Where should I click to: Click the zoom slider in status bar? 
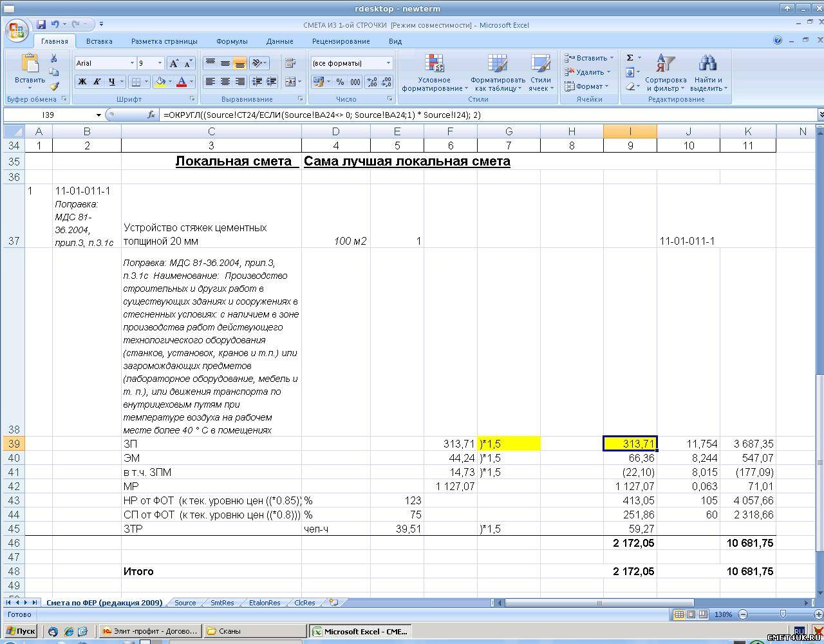pyautogui.click(x=783, y=614)
